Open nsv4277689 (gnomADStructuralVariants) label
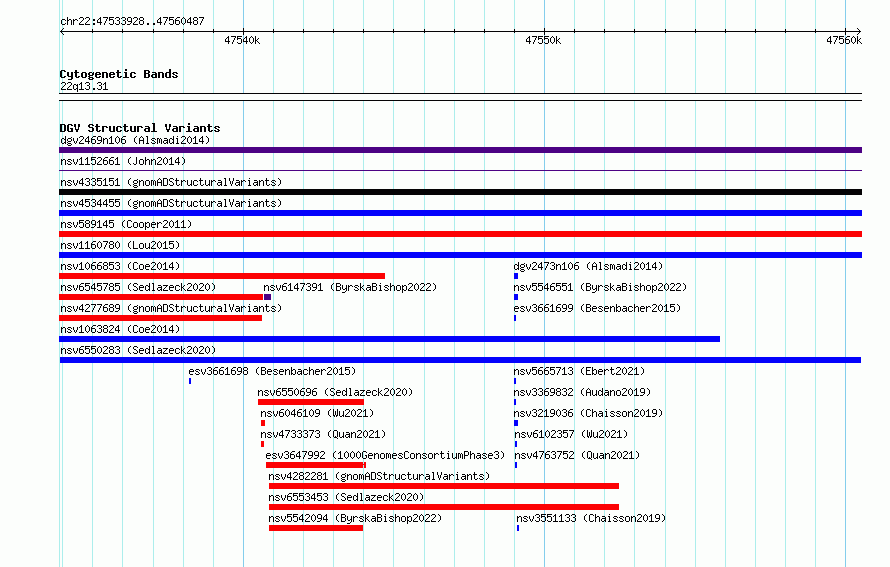This screenshot has height=567, width=890. 171,308
